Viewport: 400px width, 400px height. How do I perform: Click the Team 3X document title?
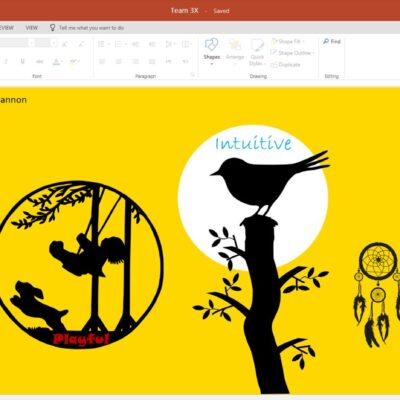pos(184,10)
